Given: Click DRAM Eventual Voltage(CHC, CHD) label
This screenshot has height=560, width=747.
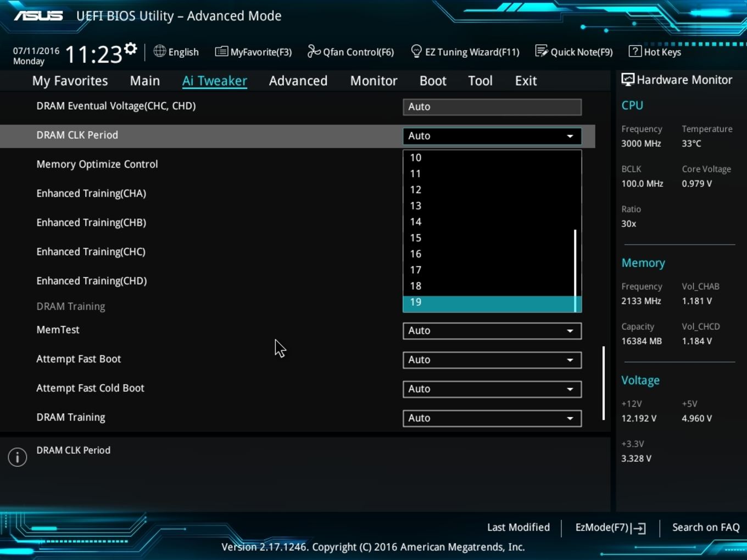Looking at the screenshot, I should (116, 106).
